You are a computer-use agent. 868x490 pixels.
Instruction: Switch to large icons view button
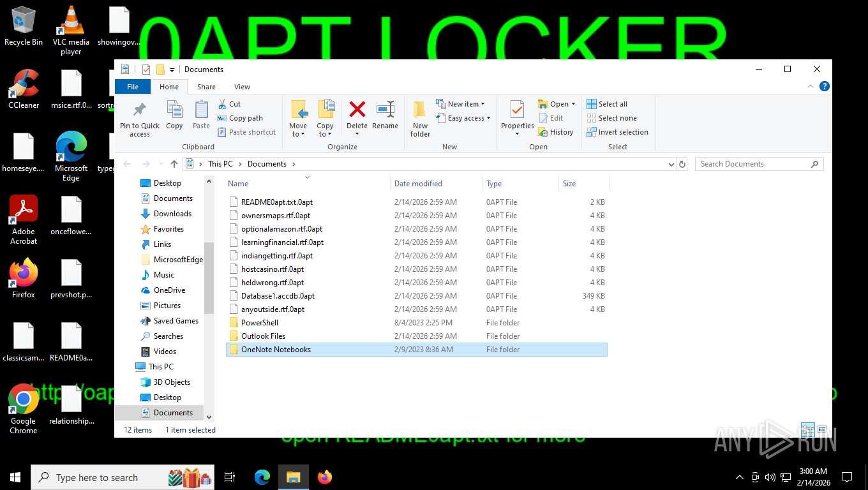point(822,430)
